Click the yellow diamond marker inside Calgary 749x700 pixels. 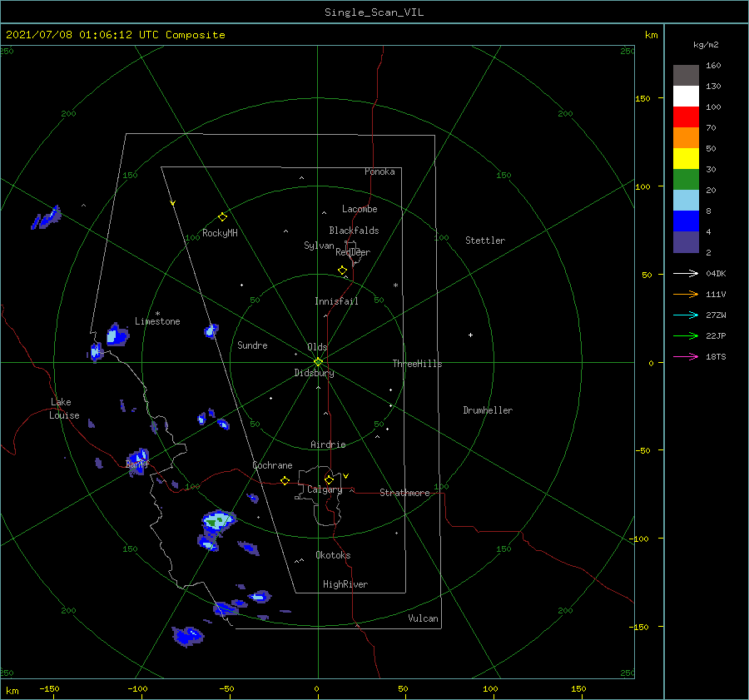pos(329,479)
